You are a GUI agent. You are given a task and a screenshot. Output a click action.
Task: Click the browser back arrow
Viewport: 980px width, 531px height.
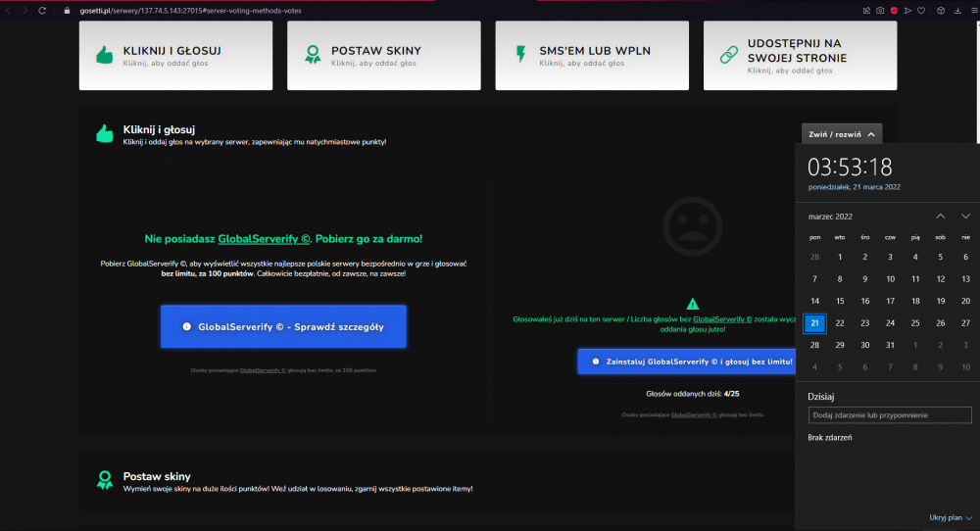tap(9, 11)
